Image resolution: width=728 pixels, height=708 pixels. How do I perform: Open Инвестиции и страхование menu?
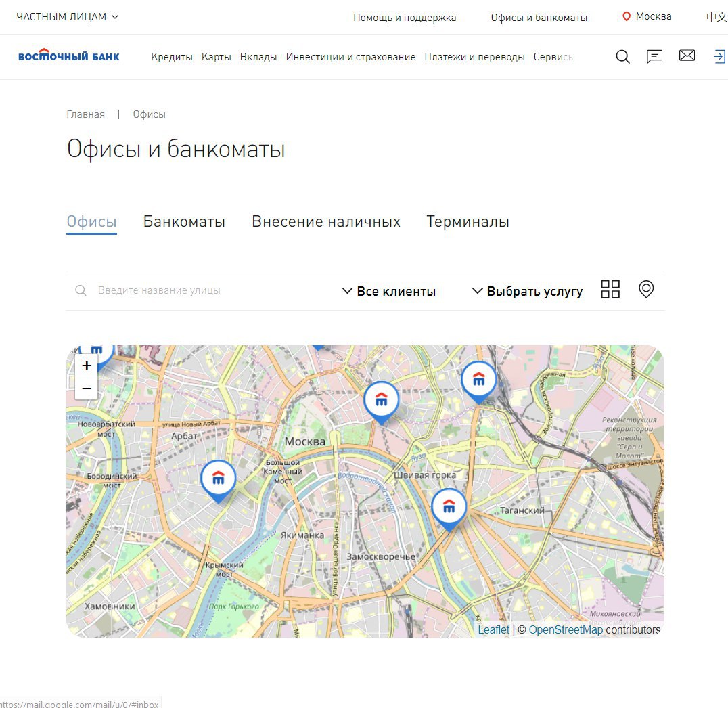(351, 57)
